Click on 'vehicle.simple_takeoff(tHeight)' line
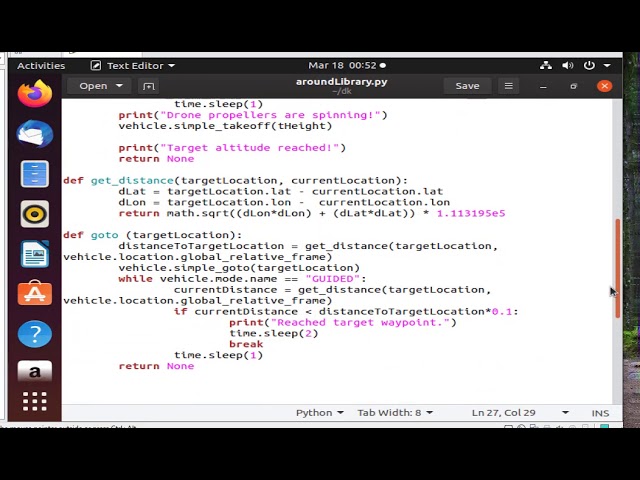 225,126
